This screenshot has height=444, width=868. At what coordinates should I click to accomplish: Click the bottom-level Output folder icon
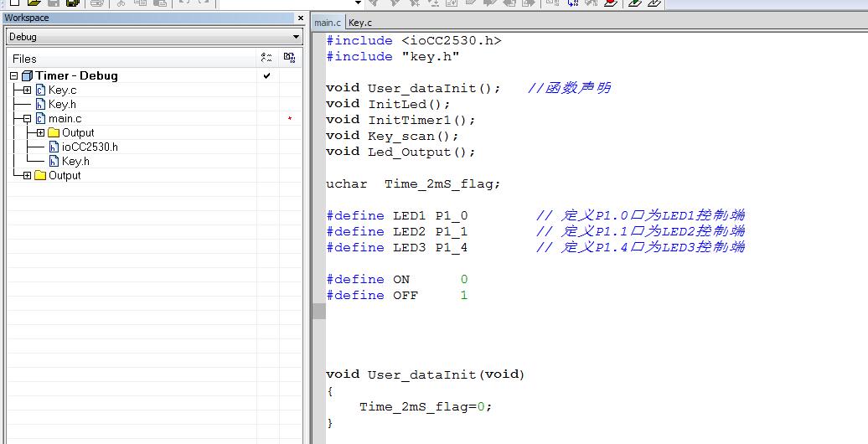click(x=40, y=175)
